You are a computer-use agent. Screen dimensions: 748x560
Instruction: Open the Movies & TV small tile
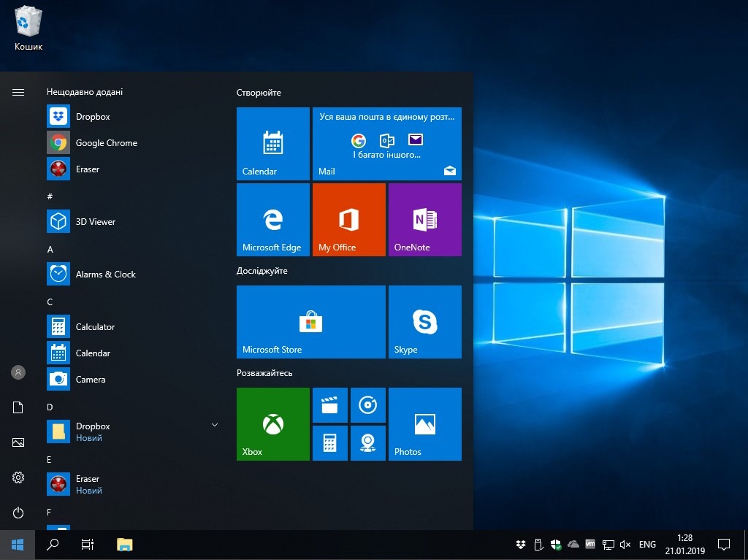click(329, 405)
